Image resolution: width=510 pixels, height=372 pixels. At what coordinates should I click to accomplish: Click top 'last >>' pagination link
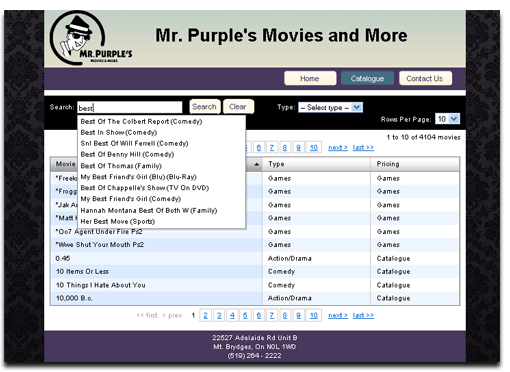(x=363, y=148)
